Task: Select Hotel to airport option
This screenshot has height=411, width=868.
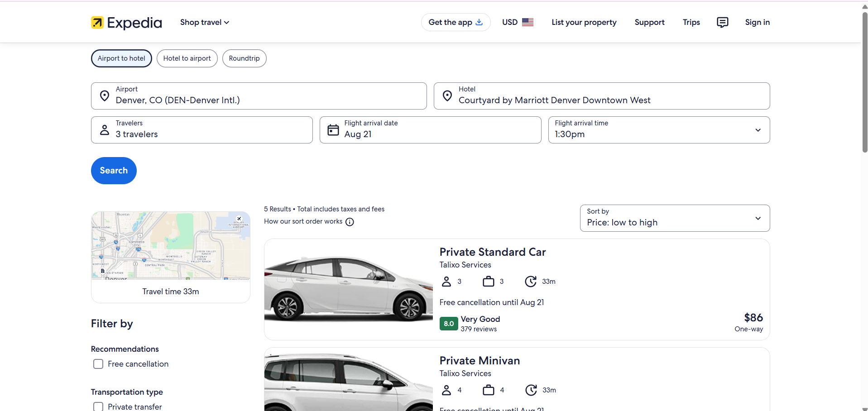Action: [187, 58]
